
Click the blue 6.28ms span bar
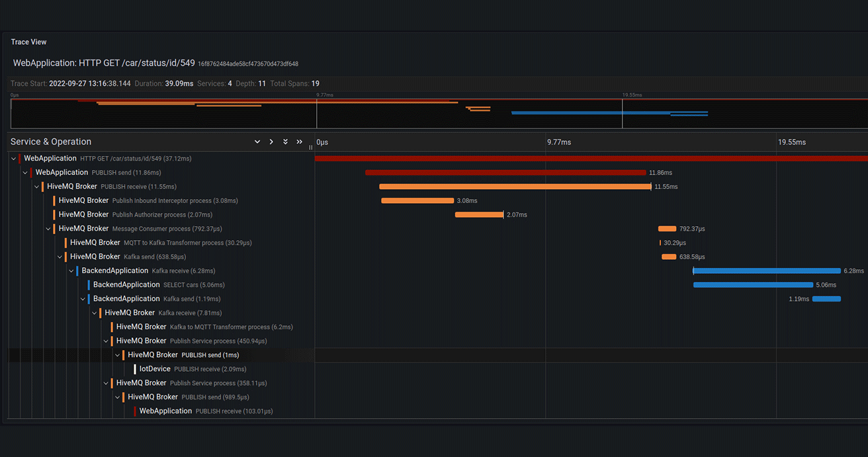[767, 270]
